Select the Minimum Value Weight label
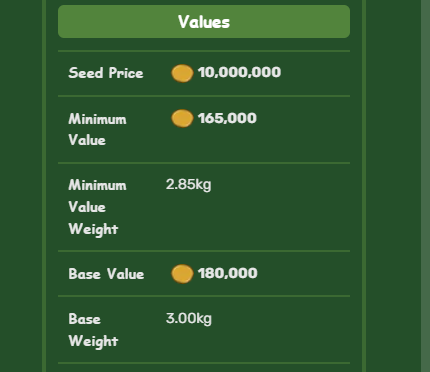This screenshot has height=372, width=430. (97, 207)
